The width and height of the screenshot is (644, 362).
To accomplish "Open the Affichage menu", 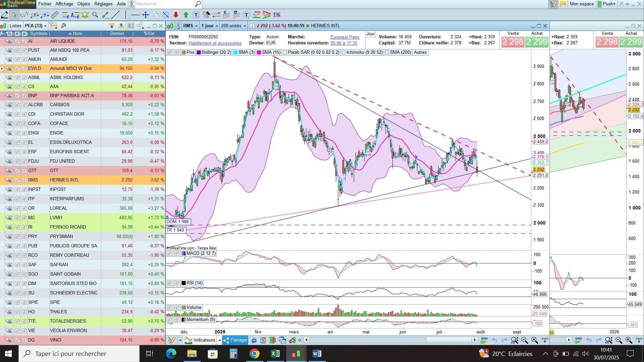I will point(64,4).
